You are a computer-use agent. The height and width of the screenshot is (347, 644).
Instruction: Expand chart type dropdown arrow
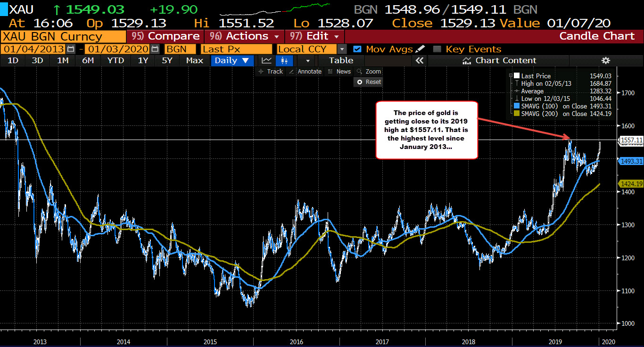(x=308, y=60)
